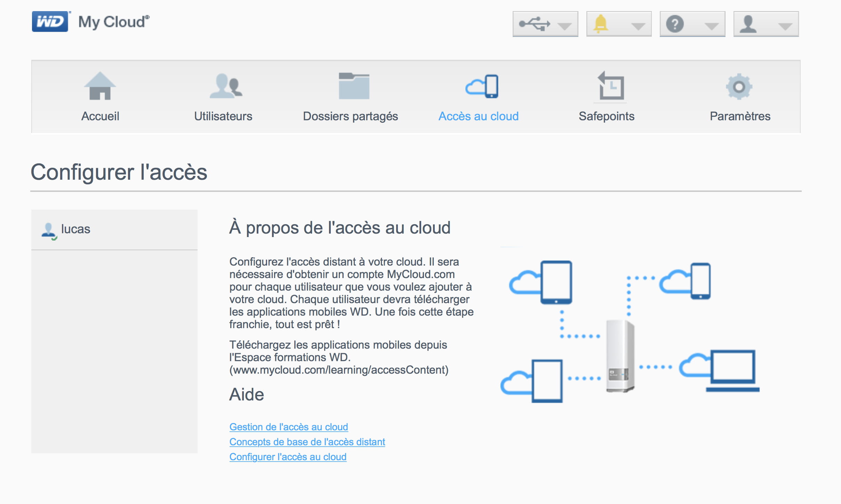The width and height of the screenshot is (841, 504).
Task: Open the notifications bell icon
Action: tap(601, 24)
